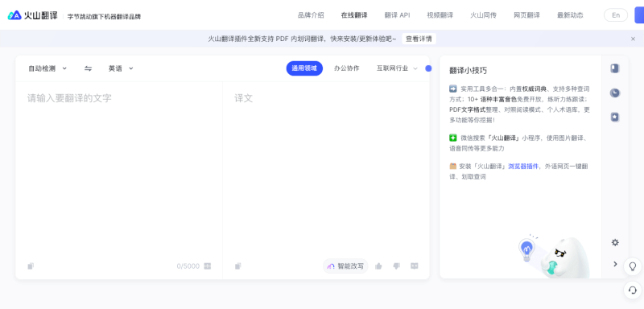The image size is (644, 309).
Task: Open 最新动态 navigation item
Action: [570, 15]
